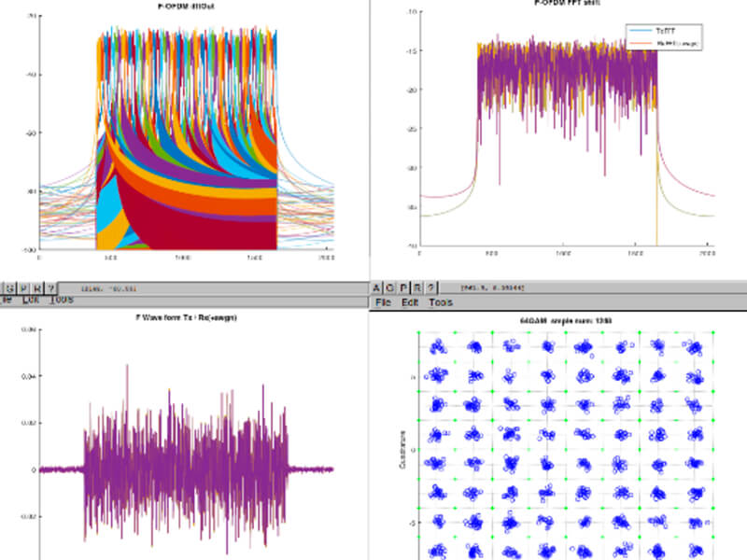Viewport: 747px width, 560px height.
Task: Toggle grid 'G' in the top-left figure toolbar
Action: pos(10,289)
